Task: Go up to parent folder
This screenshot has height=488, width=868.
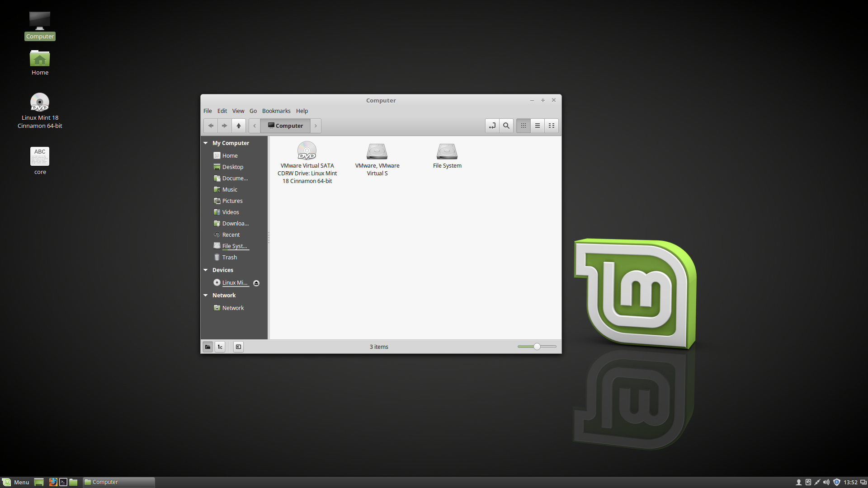Action: pyautogui.click(x=239, y=126)
